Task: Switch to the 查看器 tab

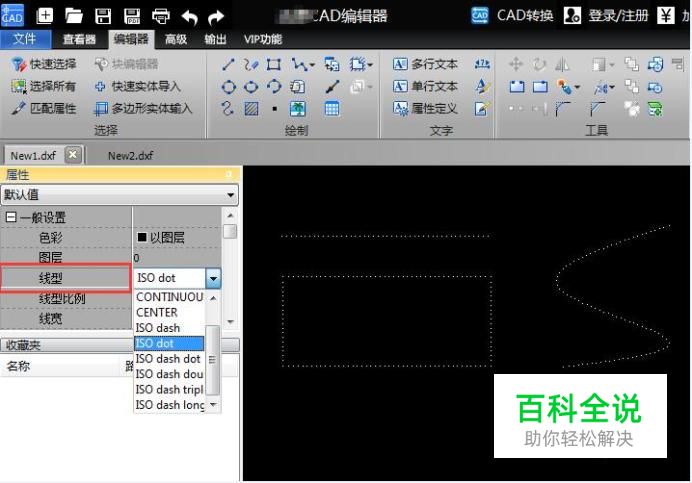Action: [79, 39]
